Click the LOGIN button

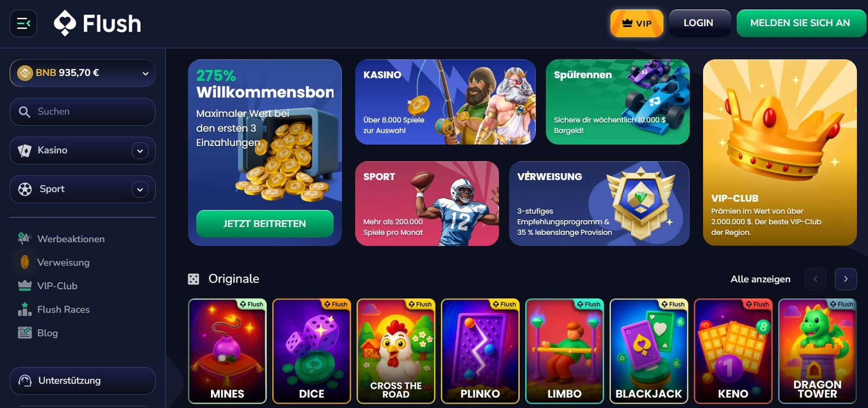698,23
